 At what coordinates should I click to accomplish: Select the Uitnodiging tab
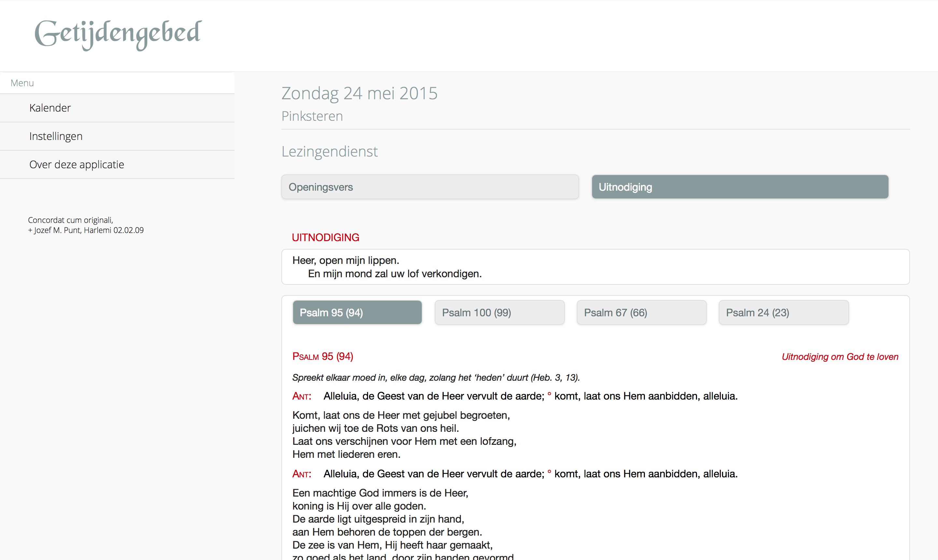[x=739, y=187]
